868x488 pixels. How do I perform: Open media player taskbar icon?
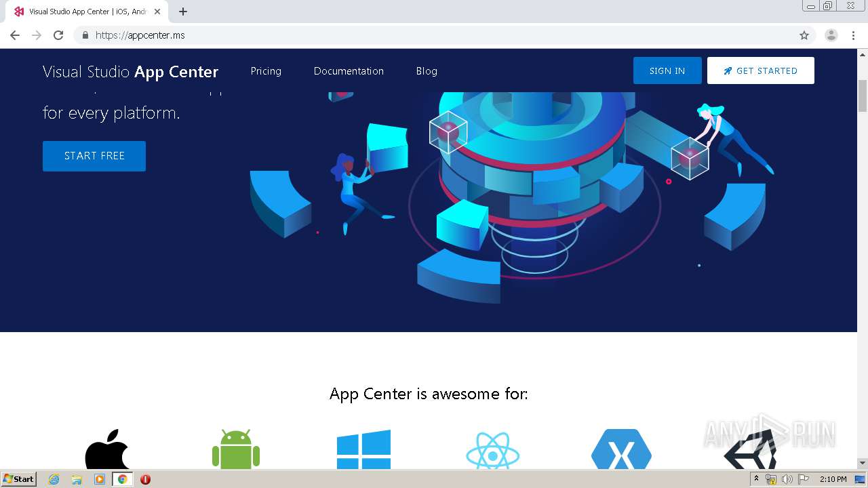click(x=100, y=479)
